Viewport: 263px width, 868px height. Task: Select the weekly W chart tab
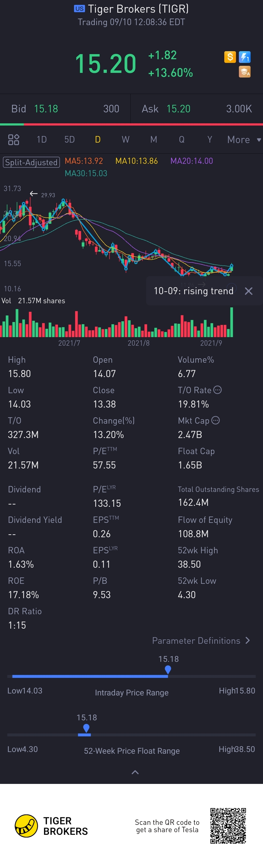pos(126,139)
